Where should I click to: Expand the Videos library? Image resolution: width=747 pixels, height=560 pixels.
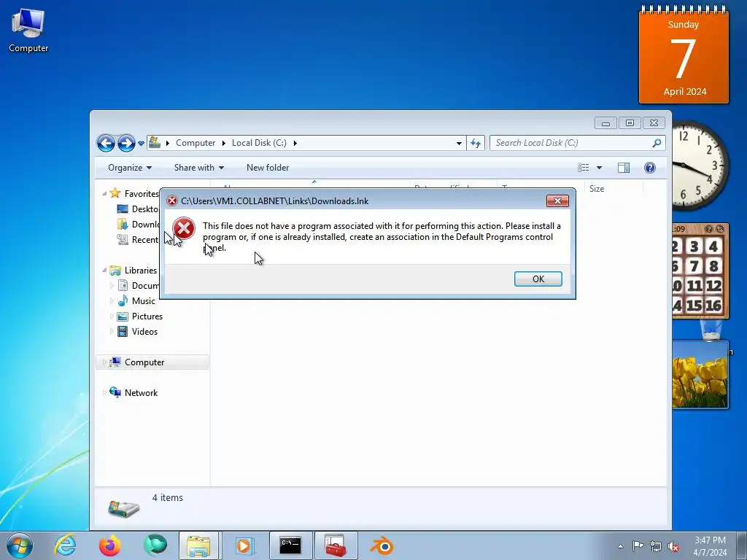coord(112,332)
